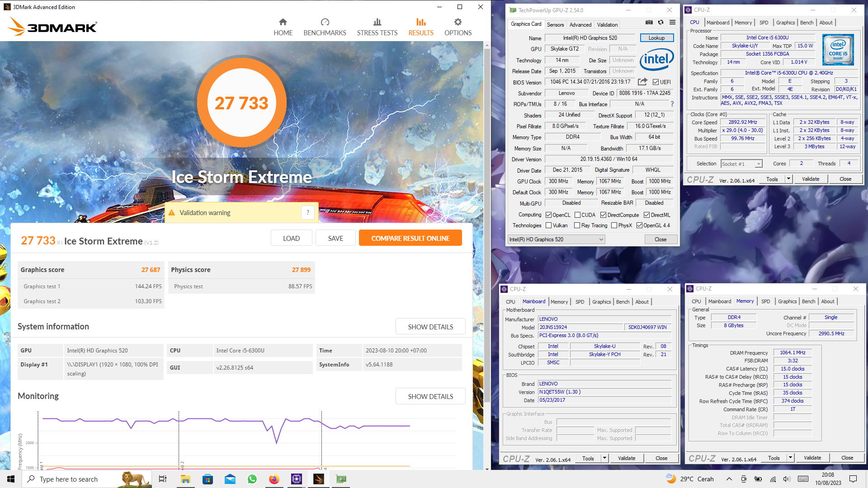
Task: Expand Tools dropdown arrow in CPU-Z CPU window
Action: pos(788,179)
